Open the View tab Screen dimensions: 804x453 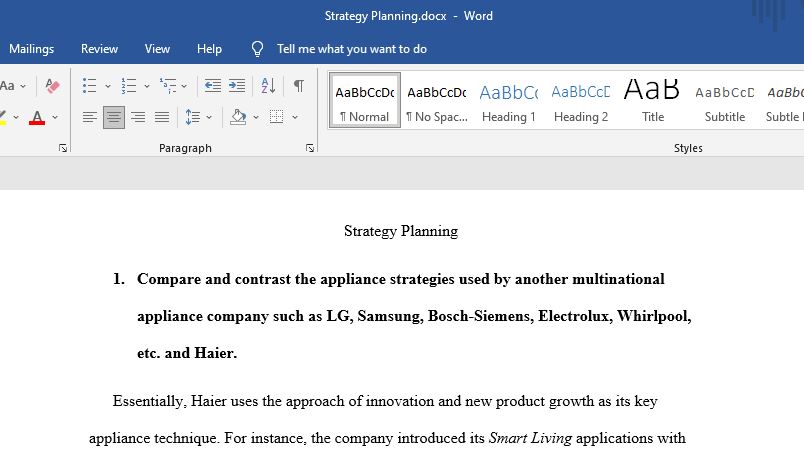tap(157, 49)
